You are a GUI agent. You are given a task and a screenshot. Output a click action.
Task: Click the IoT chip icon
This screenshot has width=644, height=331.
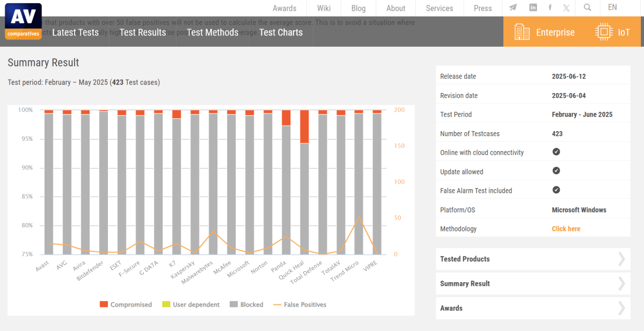click(604, 32)
